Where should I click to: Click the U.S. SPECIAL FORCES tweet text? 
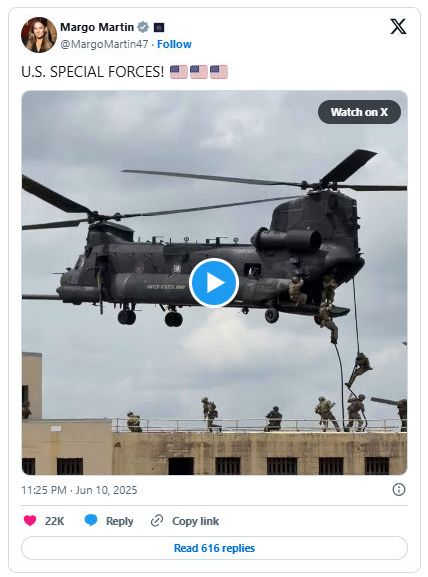point(93,72)
